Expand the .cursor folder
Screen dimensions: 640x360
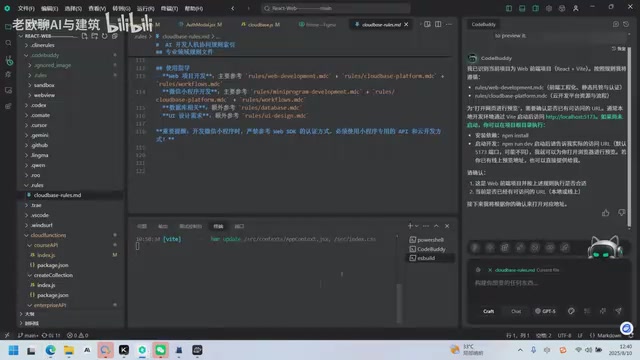(39, 125)
